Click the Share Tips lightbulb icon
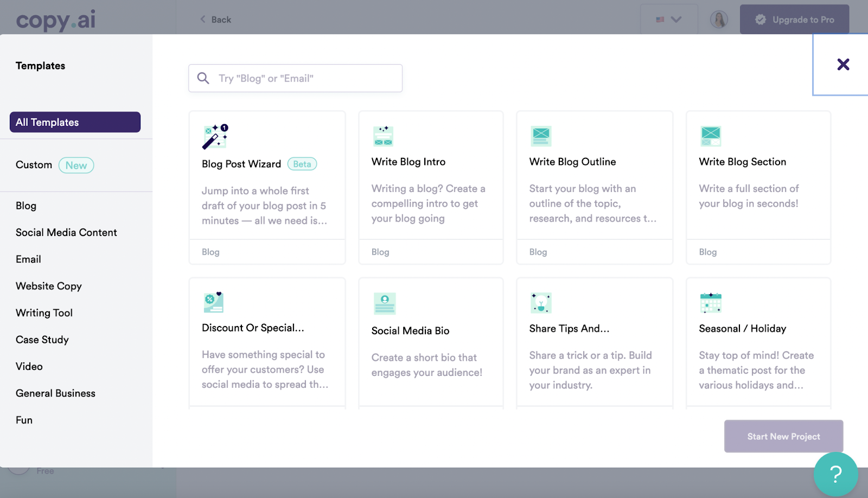The width and height of the screenshot is (868, 498). coord(541,303)
